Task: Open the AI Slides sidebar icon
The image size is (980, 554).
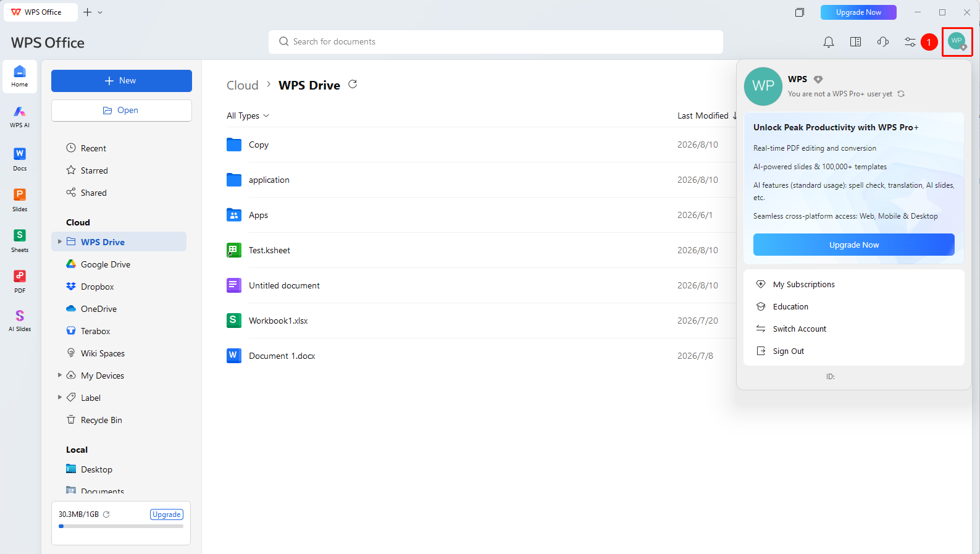Action: pyautogui.click(x=20, y=321)
